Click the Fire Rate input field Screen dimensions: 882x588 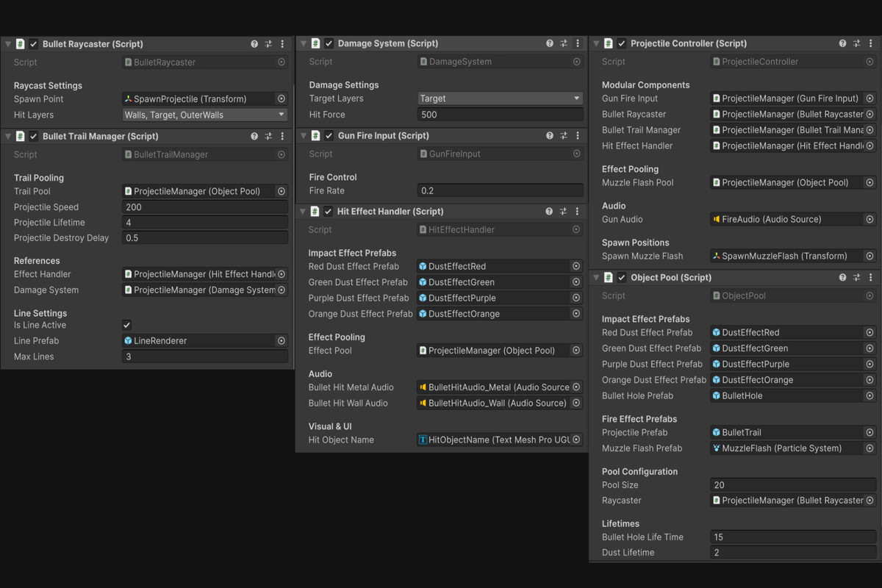coord(500,190)
